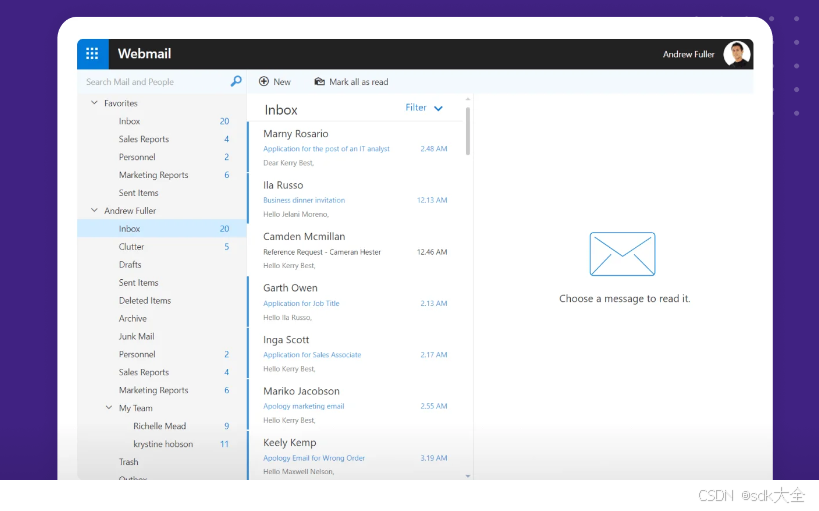Click the message list scrollbar thumb
This screenshot has height=511, width=819.
click(x=467, y=131)
